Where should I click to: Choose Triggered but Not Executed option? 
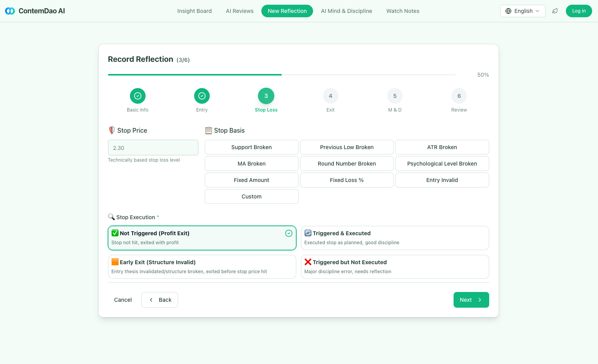coord(394,267)
